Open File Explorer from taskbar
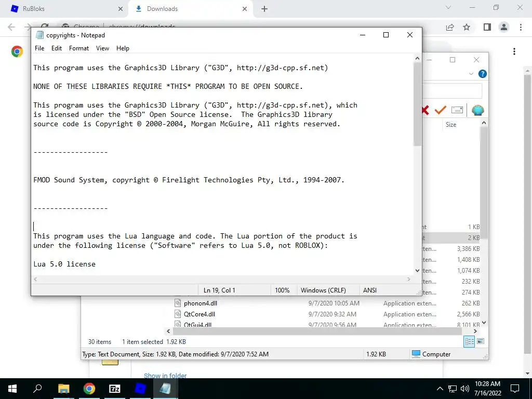The image size is (532, 399). 63,389
